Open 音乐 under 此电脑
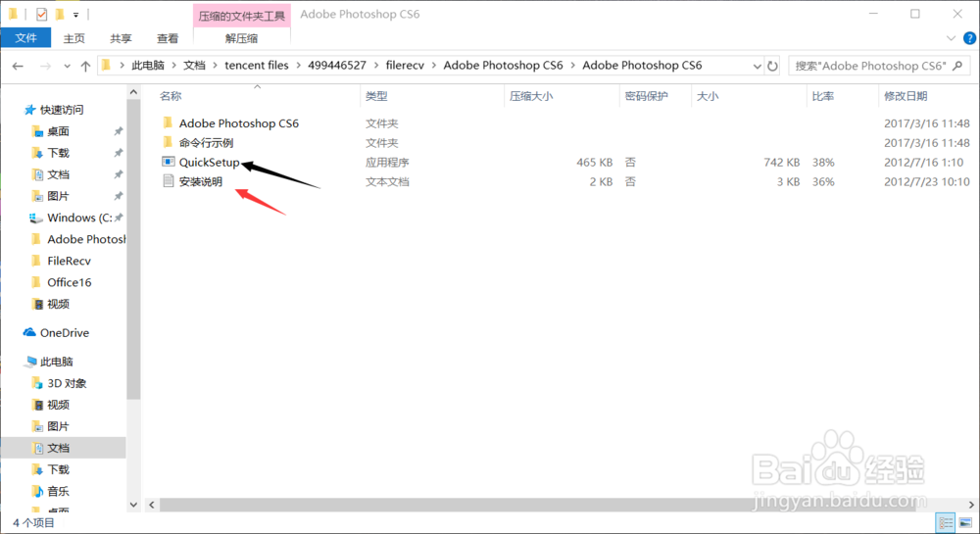This screenshot has height=534, width=980. (x=58, y=492)
